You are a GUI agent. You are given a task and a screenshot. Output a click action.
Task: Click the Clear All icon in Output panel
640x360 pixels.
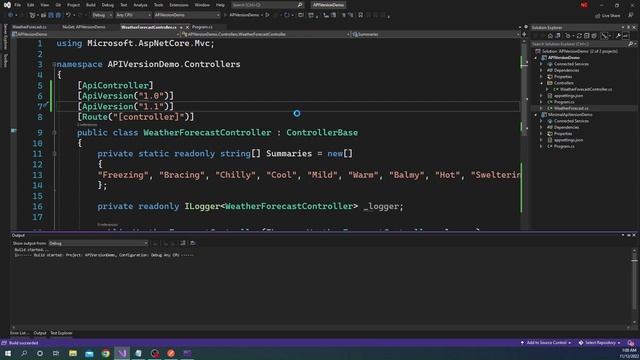click(x=182, y=243)
